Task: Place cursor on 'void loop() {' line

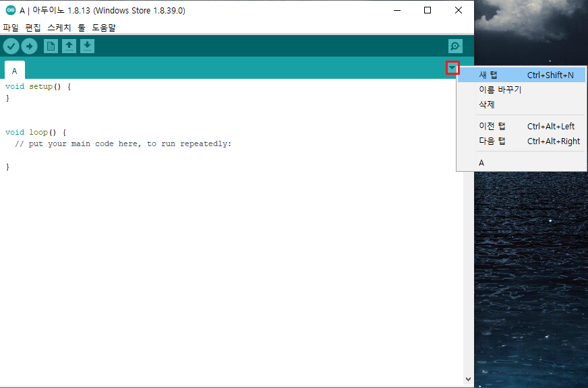Action: (x=36, y=132)
